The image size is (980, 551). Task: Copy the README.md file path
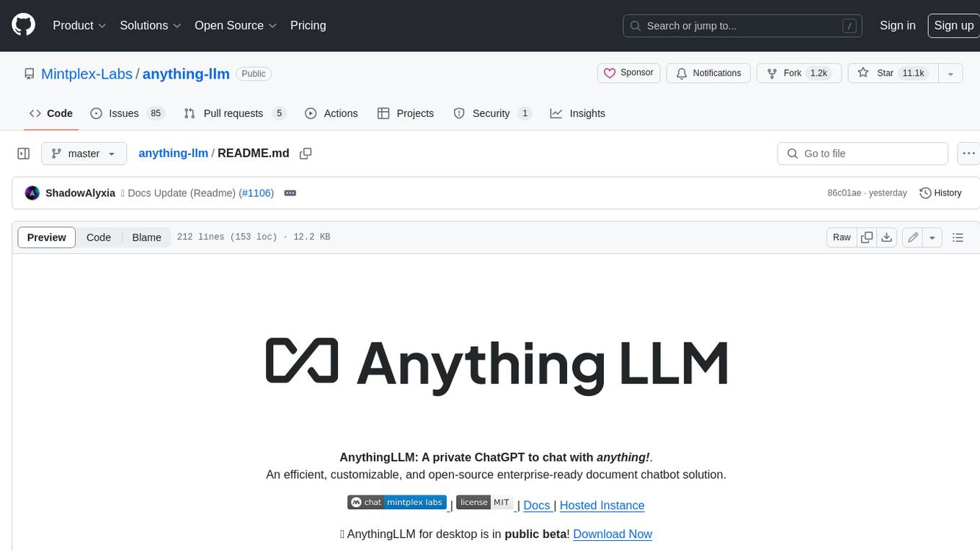point(306,154)
